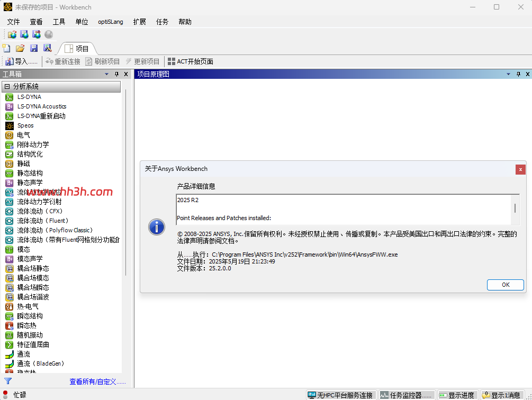This screenshot has width=532, height=400.
Task: Pin the 项目原理图 schematic panel
Action: point(518,74)
